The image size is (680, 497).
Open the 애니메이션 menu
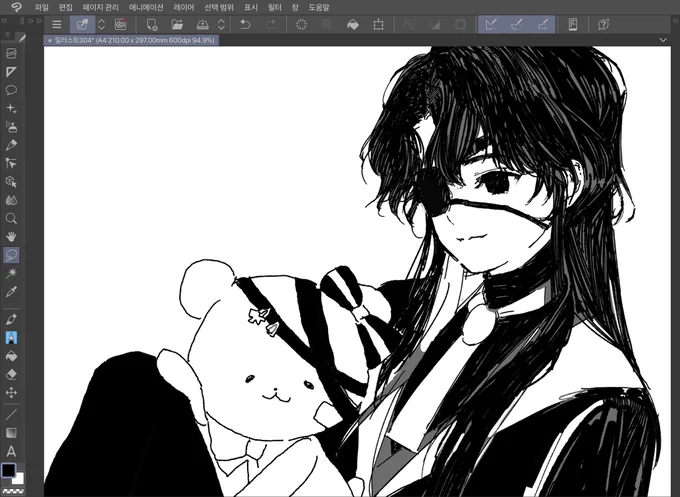point(146,7)
